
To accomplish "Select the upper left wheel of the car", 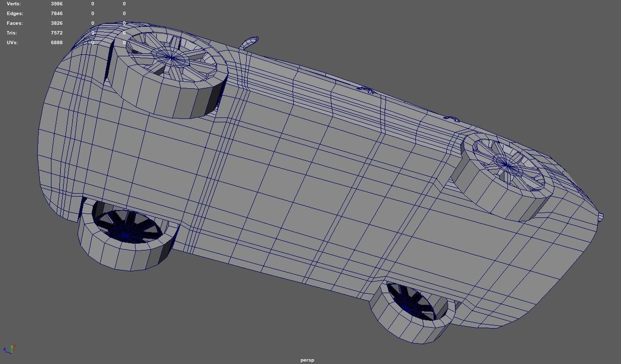I will point(168,73).
